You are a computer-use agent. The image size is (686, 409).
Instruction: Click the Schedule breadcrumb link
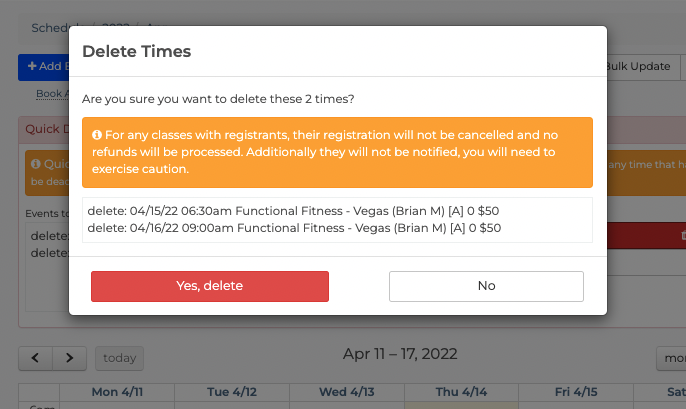click(50, 28)
